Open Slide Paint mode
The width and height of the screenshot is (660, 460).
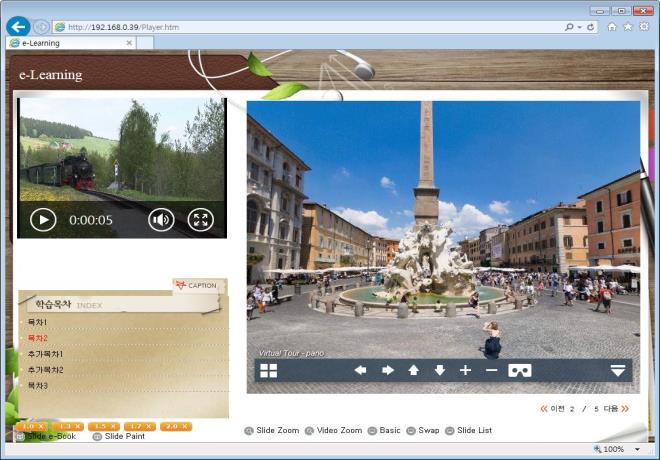click(119, 436)
